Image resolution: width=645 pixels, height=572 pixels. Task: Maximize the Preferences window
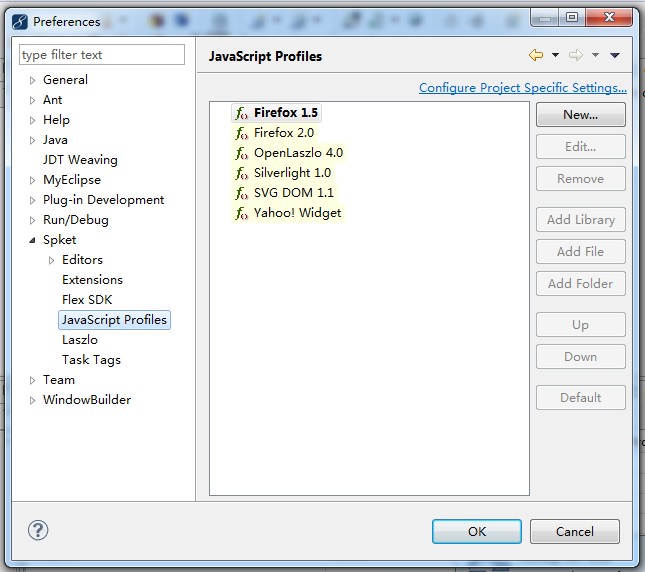tap(572, 17)
